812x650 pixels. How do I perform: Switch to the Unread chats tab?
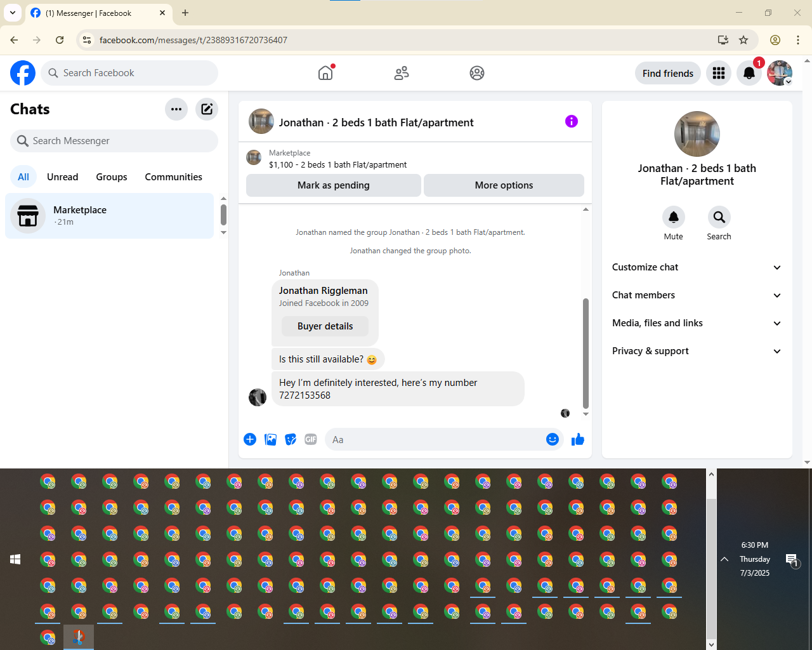click(63, 177)
